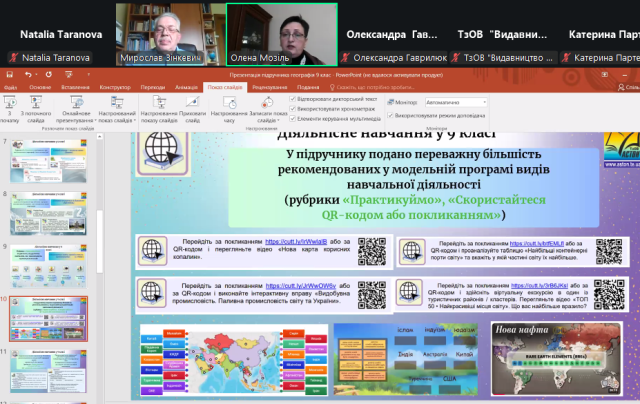Select slide 8 thumbnail
The image size is (640, 404).
tap(48, 213)
